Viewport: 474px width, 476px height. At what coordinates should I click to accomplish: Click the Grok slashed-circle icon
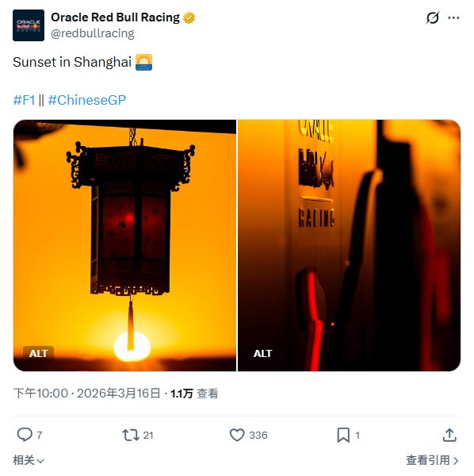click(x=432, y=17)
